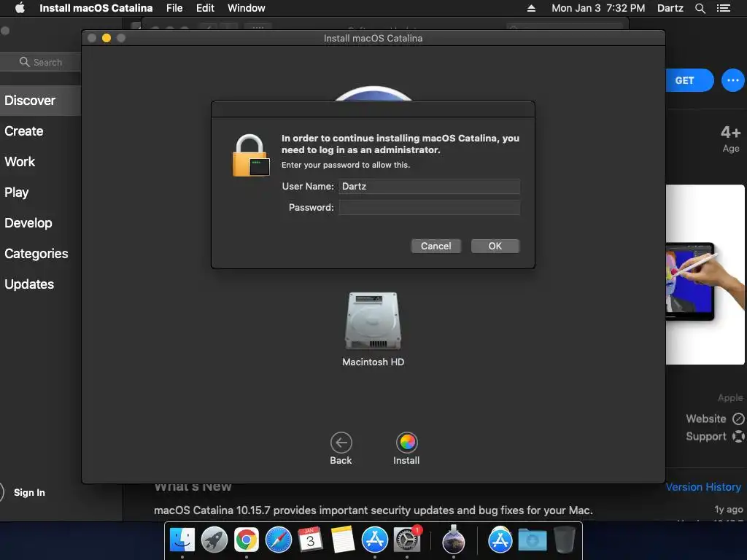Open the File menu

point(174,8)
